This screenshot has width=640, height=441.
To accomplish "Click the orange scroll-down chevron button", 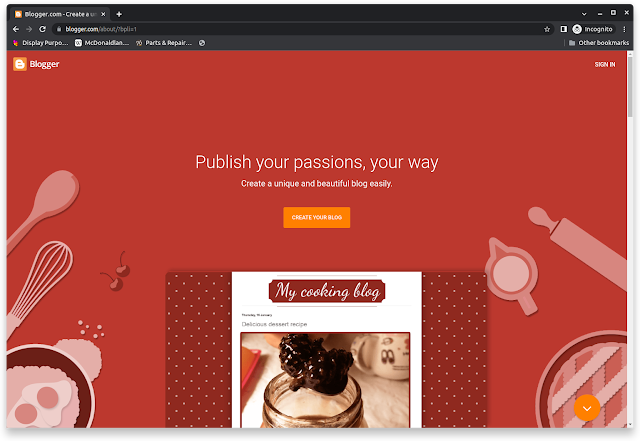I will point(587,408).
